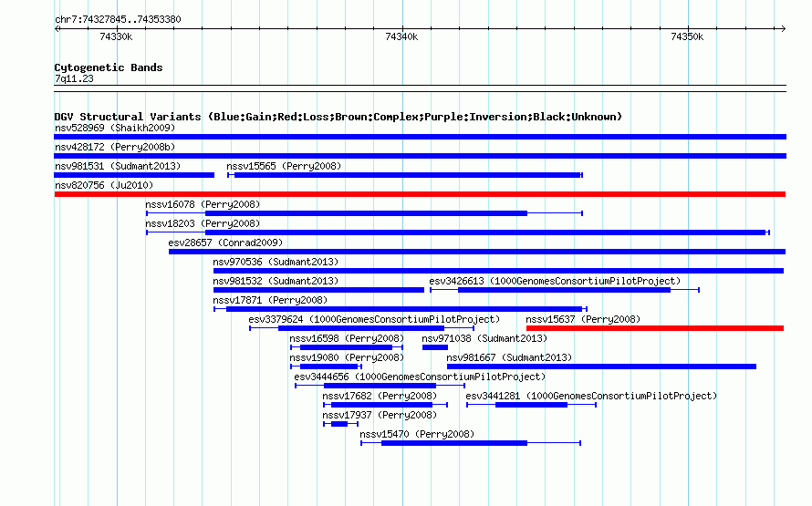The height and width of the screenshot is (506, 812).
Task: Click the DGV Structural Variants track title
Action: [338, 117]
